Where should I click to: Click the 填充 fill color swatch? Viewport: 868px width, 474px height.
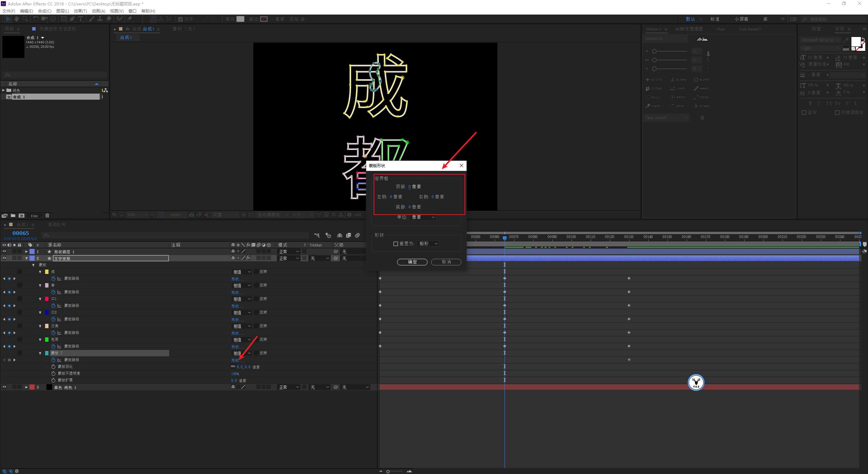[x=240, y=19]
